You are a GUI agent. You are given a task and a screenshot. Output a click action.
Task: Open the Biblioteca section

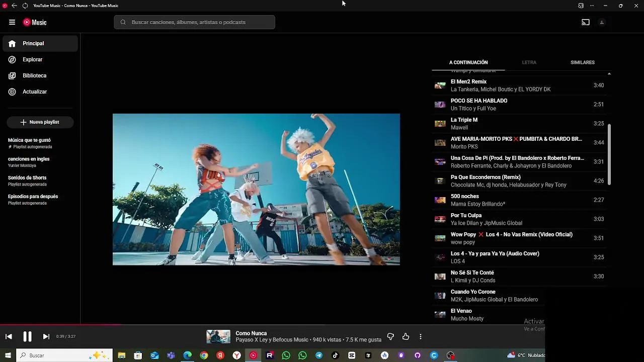40,75
